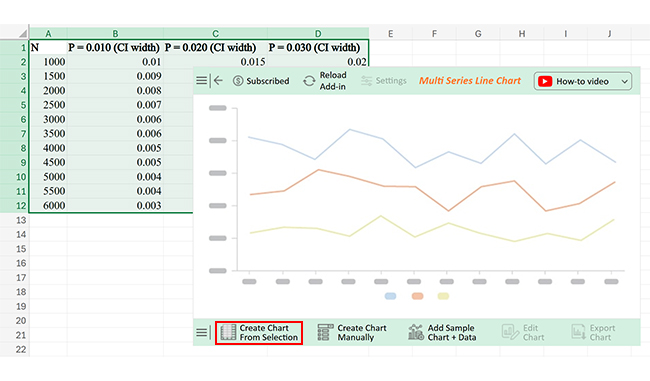Click cell with value 4500
The height and width of the screenshot is (381, 650).
(x=48, y=163)
